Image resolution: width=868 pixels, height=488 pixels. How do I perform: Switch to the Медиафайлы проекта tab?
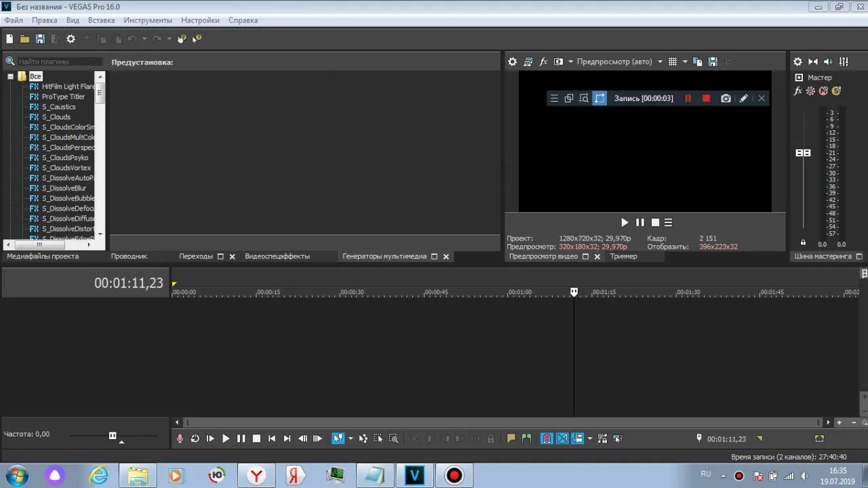(x=43, y=256)
